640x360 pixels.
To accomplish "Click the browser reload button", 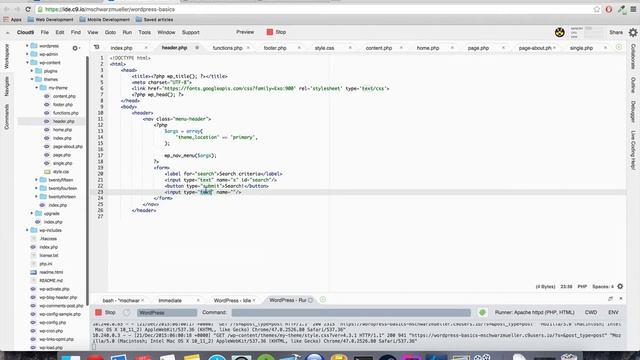I will point(28,9).
